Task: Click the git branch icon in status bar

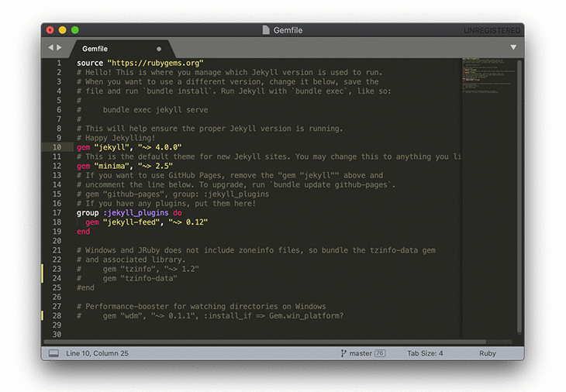Action: tap(343, 353)
